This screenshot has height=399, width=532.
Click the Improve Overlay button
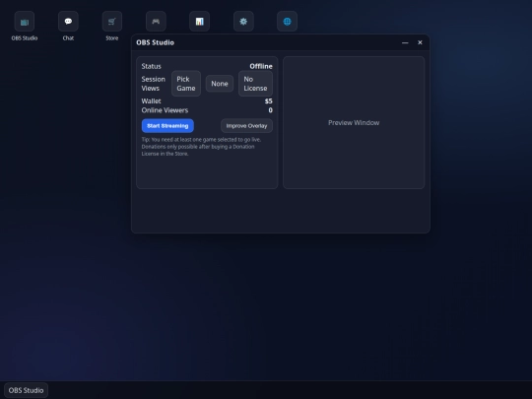pyautogui.click(x=246, y=126)
